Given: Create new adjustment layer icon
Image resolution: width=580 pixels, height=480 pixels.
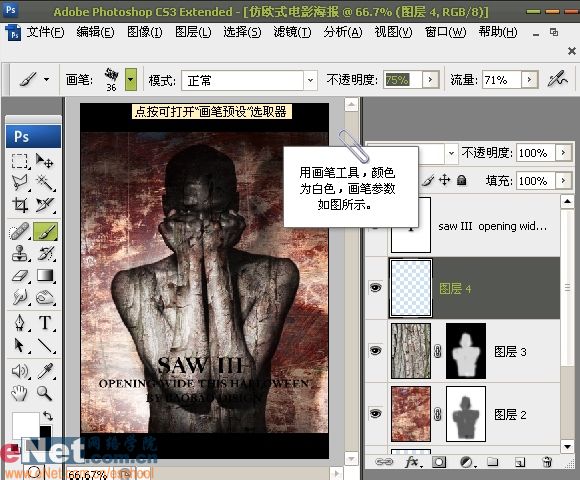Looking at the screenshot, I should click(x=466, y=462).
